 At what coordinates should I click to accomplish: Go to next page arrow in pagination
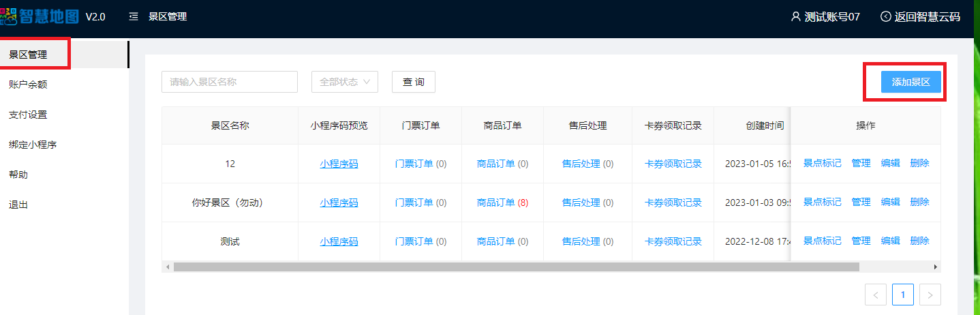[x=930, y=295]
